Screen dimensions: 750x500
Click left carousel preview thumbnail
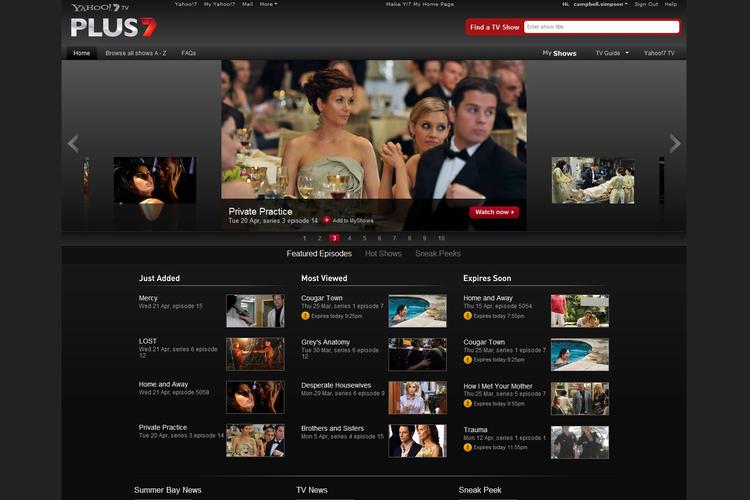point(154,180)
